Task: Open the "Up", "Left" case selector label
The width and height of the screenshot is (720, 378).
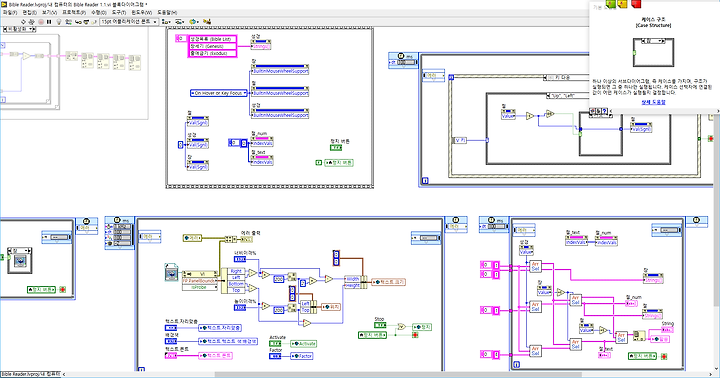Action: click(x=567, y=96)
